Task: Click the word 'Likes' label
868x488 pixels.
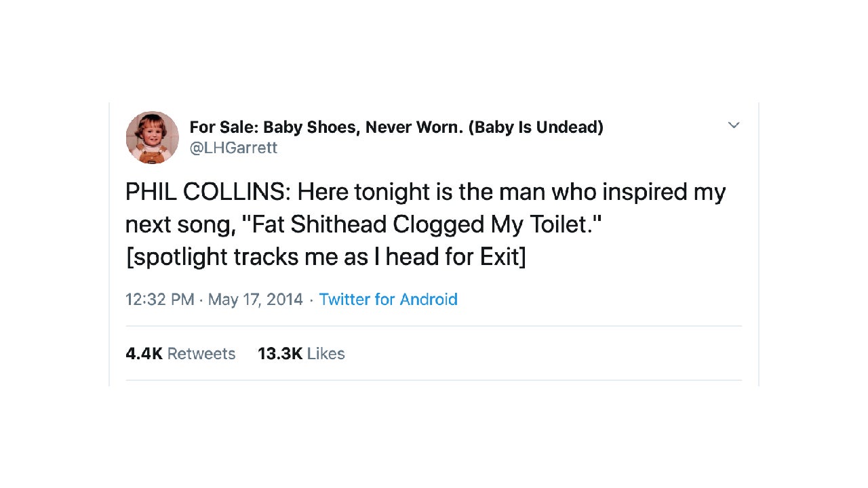Action: click(326, 354)
